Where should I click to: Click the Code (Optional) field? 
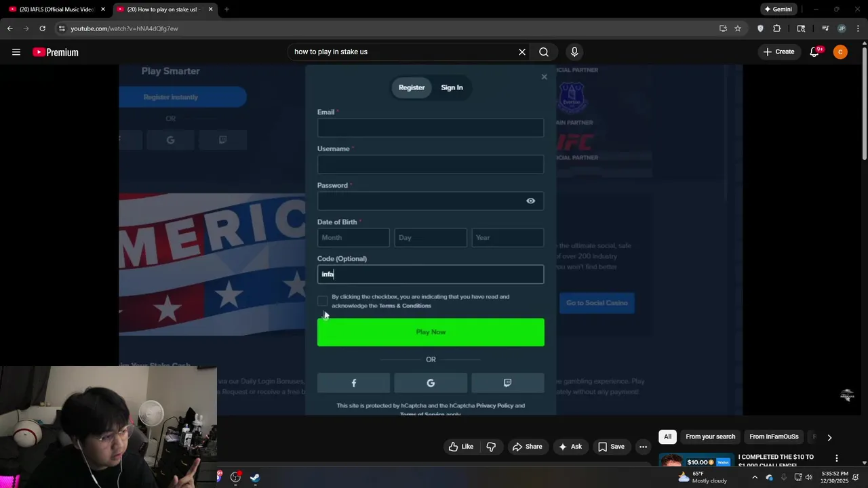pos(431,274)
